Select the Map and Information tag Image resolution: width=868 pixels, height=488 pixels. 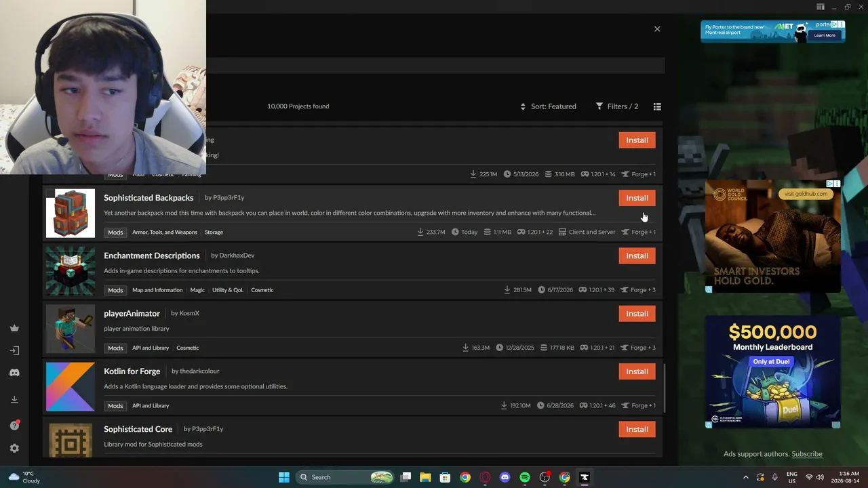[x=157, y=290]
